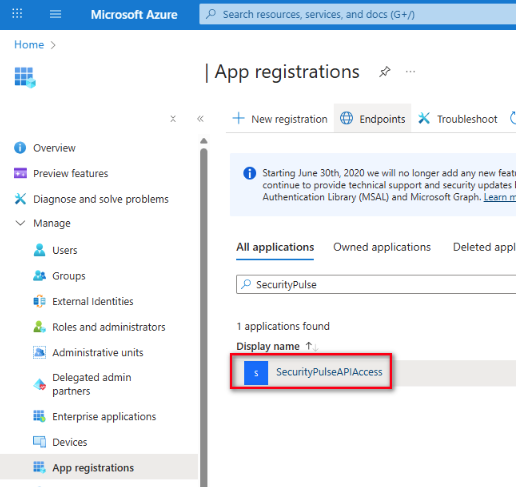The width and height of the screenshot is (516, 487).
Task: Pin the App registrations page
Action: coord(385,72)
